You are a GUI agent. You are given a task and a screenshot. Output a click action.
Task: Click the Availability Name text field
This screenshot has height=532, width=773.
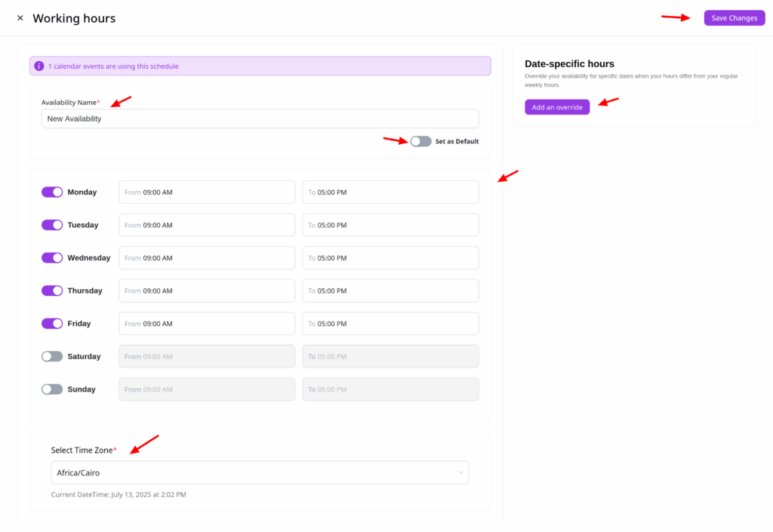tap(260, 118)
